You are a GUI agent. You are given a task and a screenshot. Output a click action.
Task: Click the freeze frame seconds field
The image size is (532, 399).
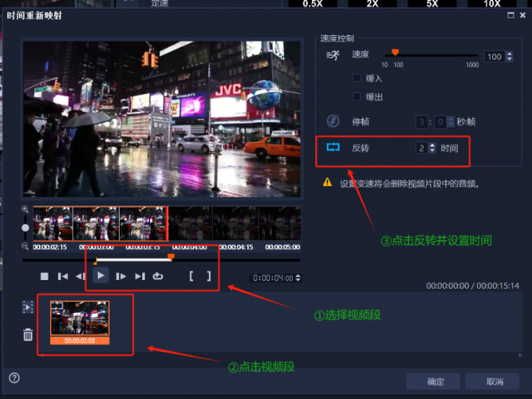pyautogui.click(x=422, y=122)
